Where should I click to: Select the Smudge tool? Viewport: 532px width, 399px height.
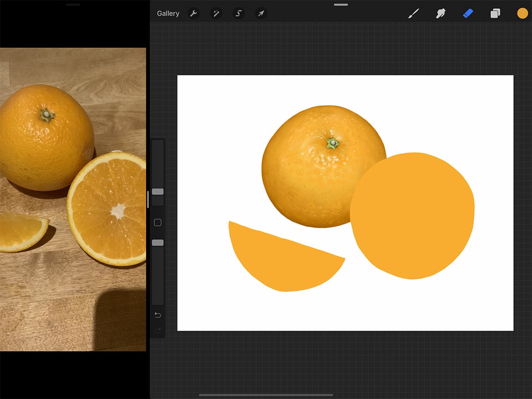click(441, 13)
